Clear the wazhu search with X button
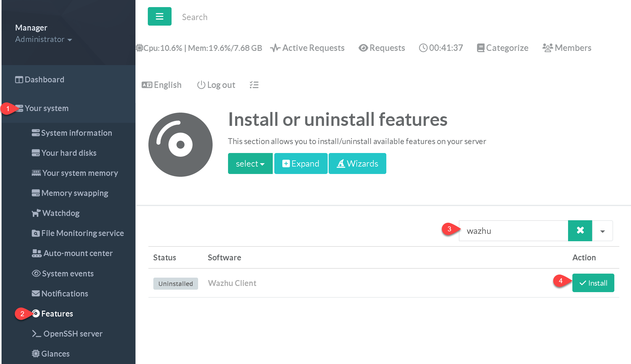 point(580,230)
